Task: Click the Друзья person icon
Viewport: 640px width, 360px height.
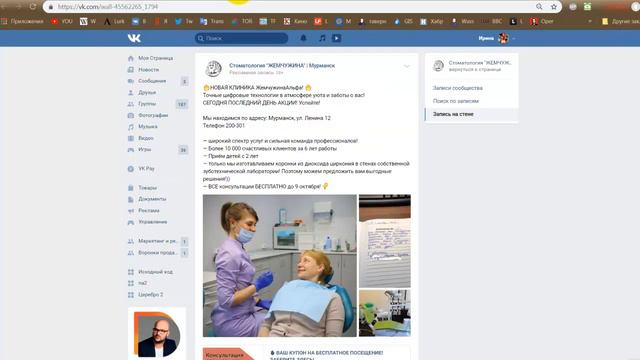Action: (x=131, y=93)
